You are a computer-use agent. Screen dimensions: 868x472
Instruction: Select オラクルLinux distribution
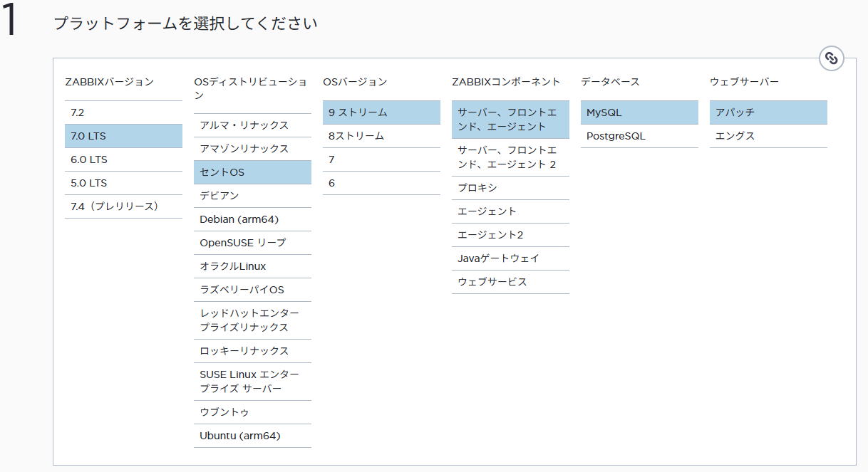pos(252,266)
